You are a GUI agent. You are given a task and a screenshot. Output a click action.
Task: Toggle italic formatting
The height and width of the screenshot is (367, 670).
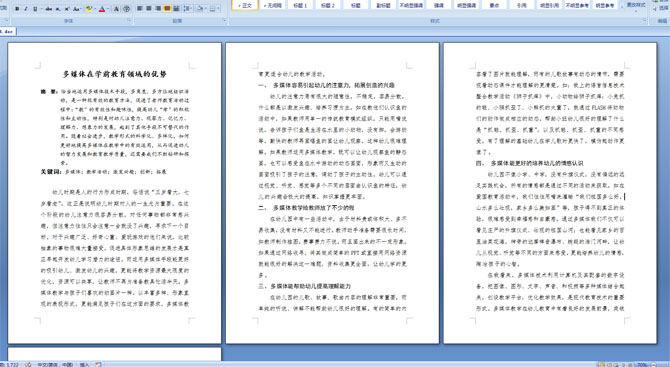point(26,9)
